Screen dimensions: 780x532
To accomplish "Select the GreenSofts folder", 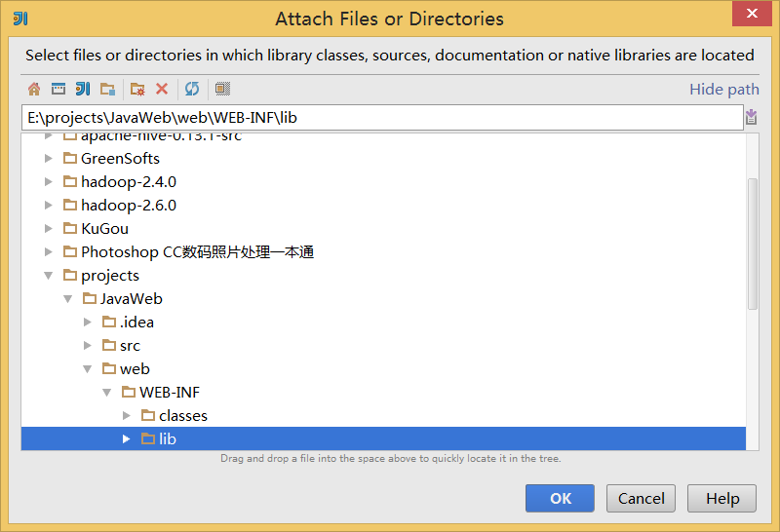I will (x=111, y=159).
